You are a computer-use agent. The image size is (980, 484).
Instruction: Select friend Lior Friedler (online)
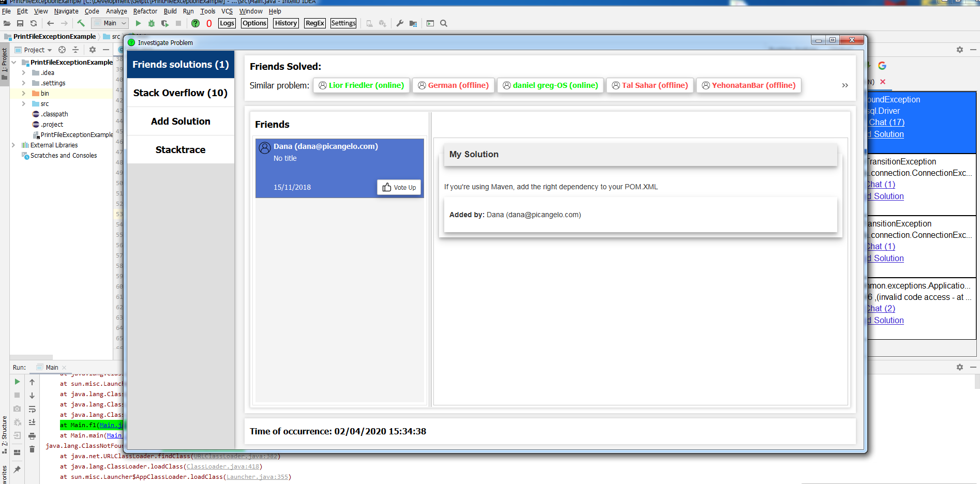361,85
